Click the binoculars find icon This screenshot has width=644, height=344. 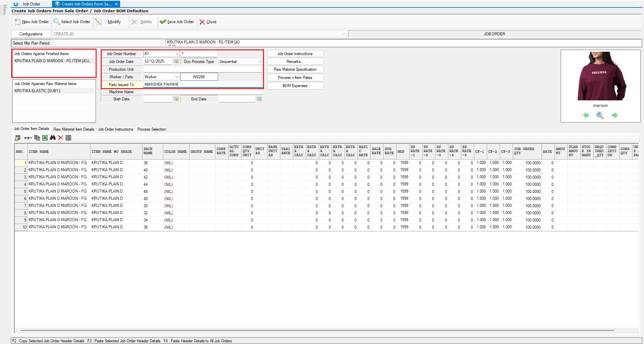[53, 138]
